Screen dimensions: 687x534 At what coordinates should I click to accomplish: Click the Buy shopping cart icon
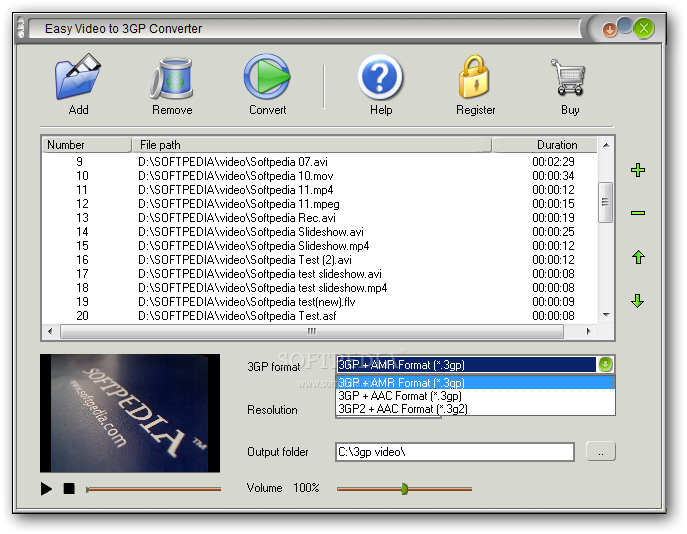click(569, 77)
